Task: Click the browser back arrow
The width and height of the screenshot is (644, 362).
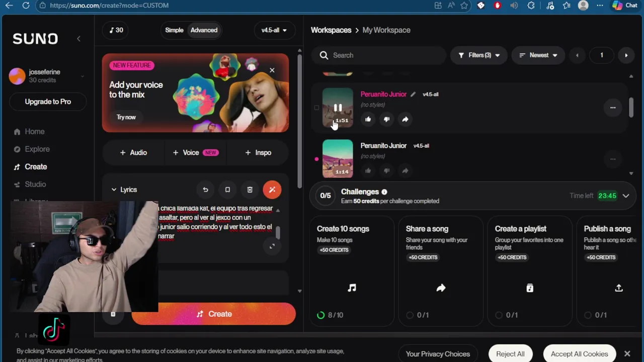Action: [x=9, y=6]
